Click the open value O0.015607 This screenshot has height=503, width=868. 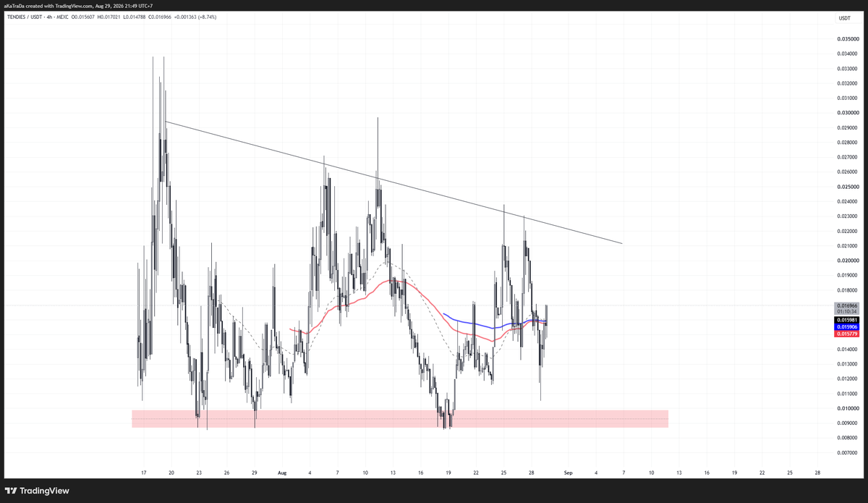coord(82,17)
